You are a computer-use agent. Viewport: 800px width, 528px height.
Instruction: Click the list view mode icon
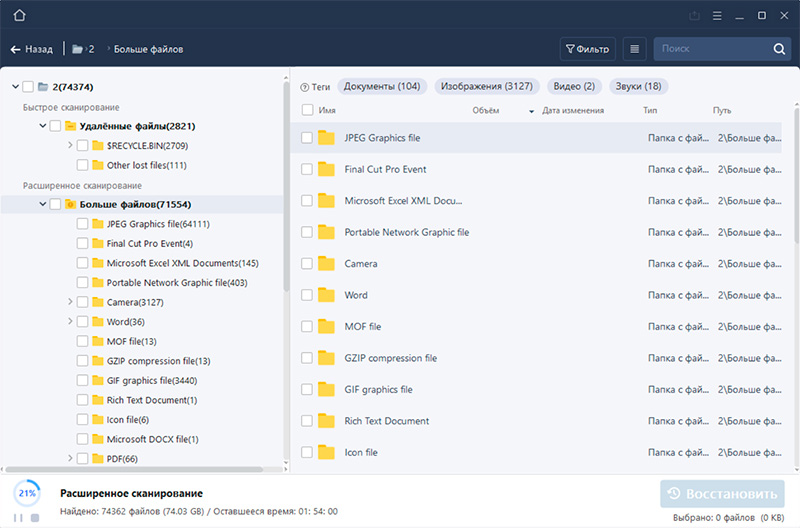coord(633,48)
